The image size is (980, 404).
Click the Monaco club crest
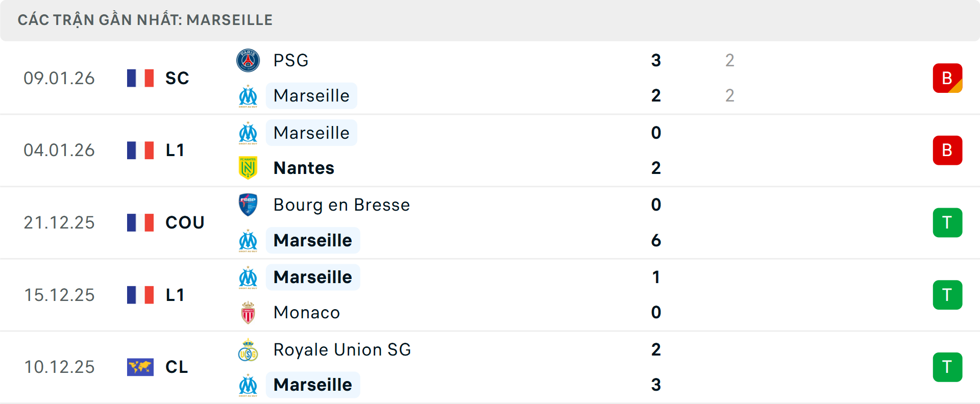pos(249,312)
